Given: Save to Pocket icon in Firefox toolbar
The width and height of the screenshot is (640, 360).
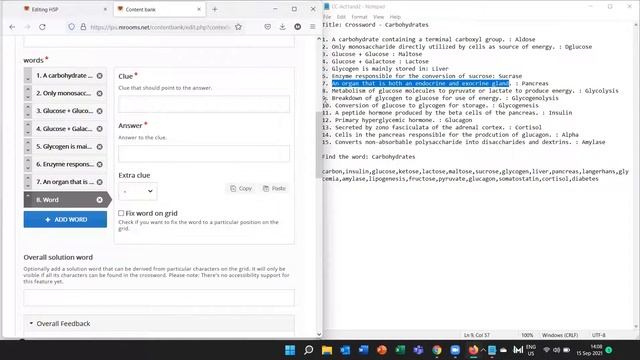Looking at the screenshot, I should [x=267, y=27].
